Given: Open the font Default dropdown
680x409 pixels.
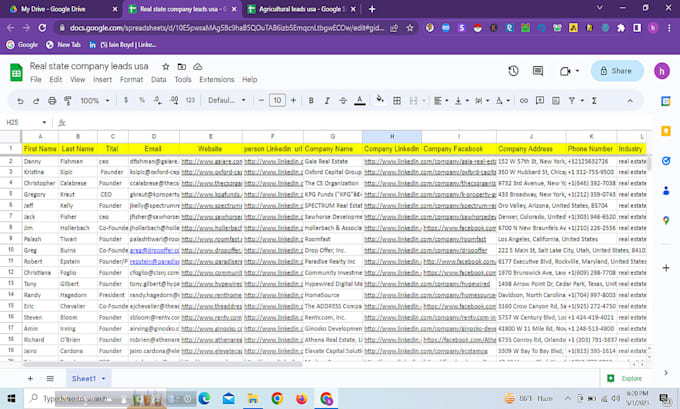Looking at the screenshot, I should point(227,100).
